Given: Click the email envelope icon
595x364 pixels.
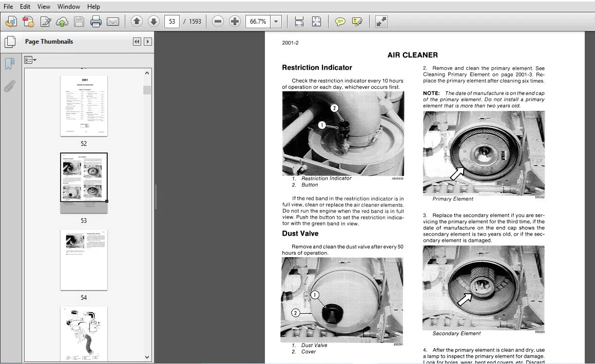Looking at the screenshot, I should [113, 22].
